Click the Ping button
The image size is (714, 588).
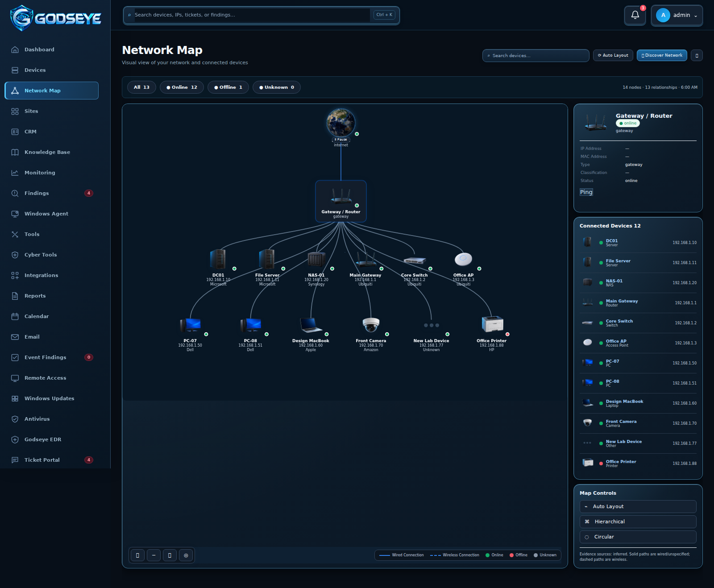[586, 192]
